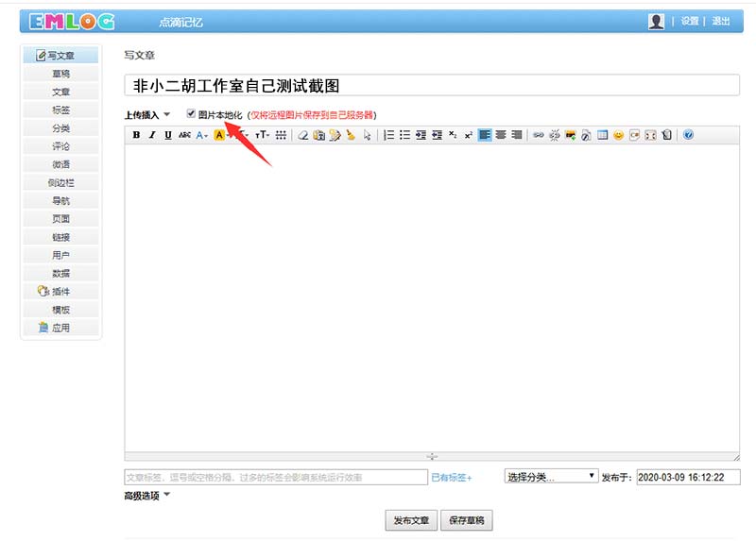The image size is (756, 541).
Task: Open the font color picker
Action: [x=201, y=135]
